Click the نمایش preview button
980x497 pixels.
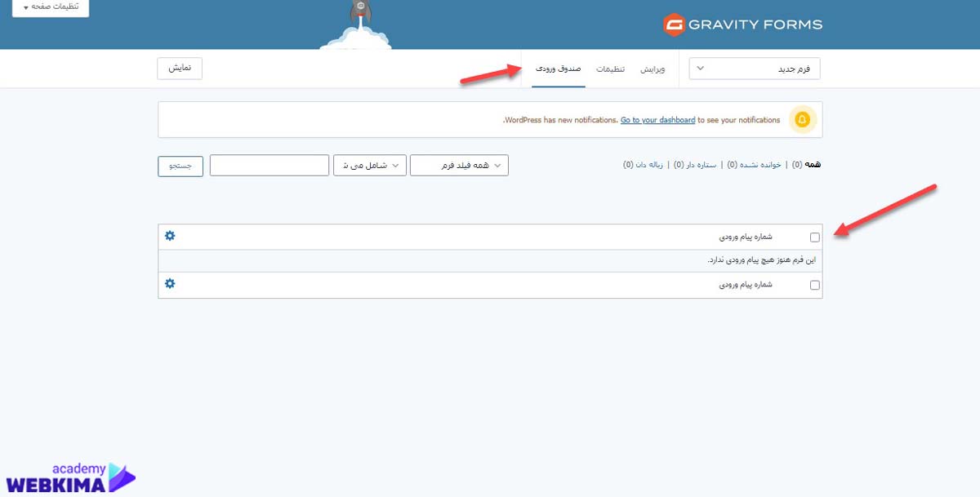click(180, 69)
